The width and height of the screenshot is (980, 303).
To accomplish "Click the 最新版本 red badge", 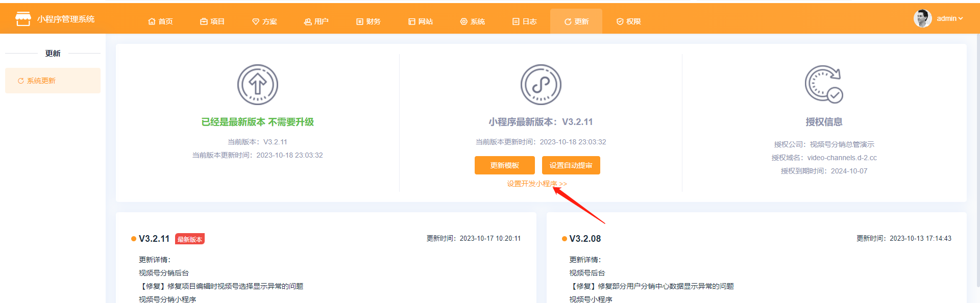I will point(190,239).
